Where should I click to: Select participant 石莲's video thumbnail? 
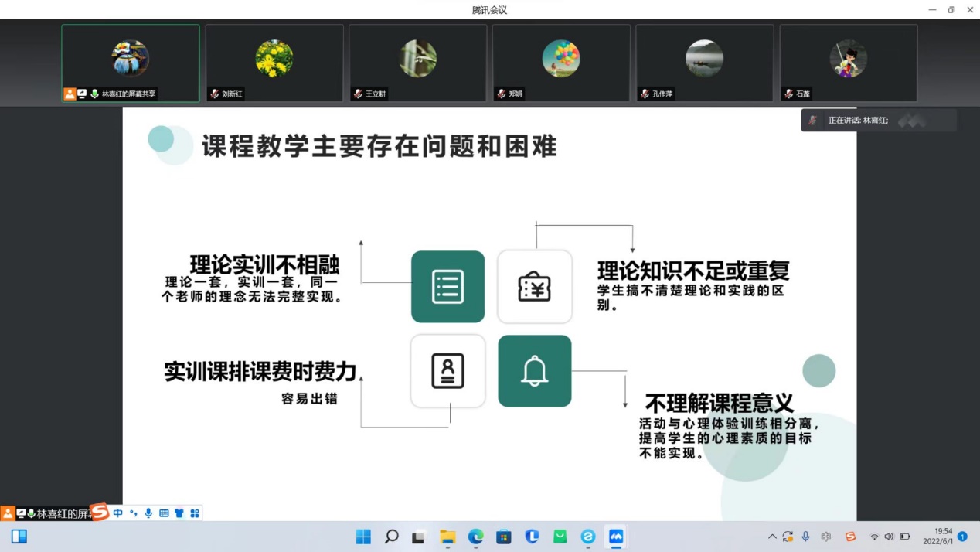coord(848,62)
